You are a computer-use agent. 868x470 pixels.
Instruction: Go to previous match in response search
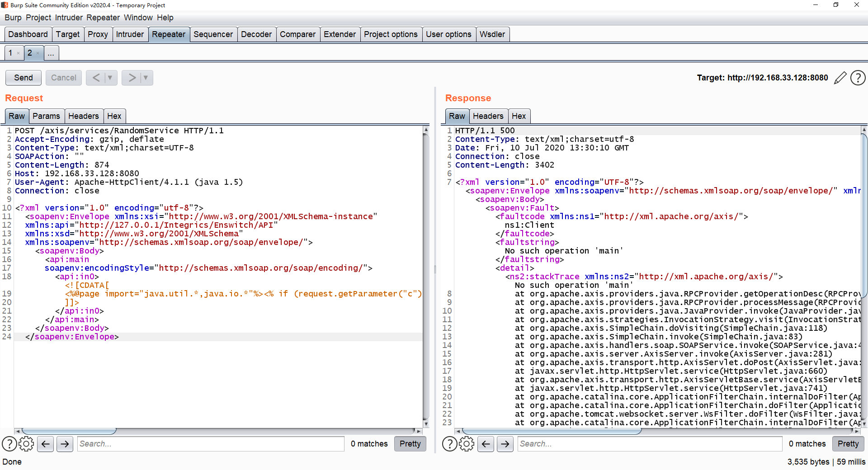click(x=486, y=444)
